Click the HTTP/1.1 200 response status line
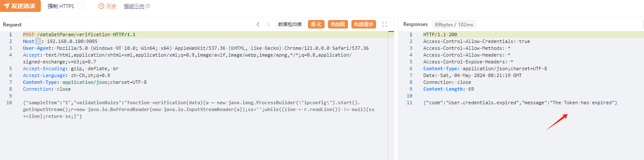 pos(440,34)
